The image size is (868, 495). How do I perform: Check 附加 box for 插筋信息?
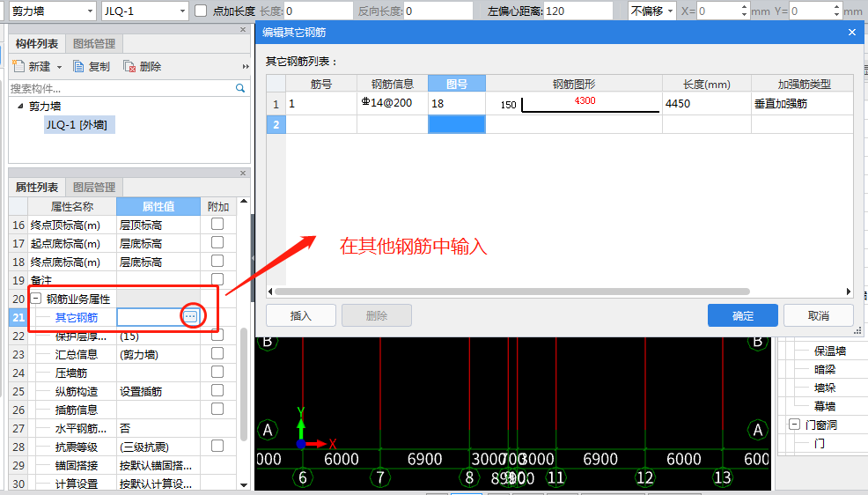(217, 409)
